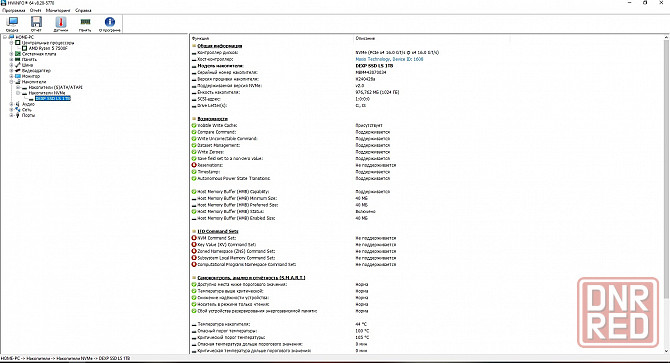The width and height of the screenshot is (670, 363).
Task: Click the Память memory-module toolbar icon
Action: pos(85,22)
